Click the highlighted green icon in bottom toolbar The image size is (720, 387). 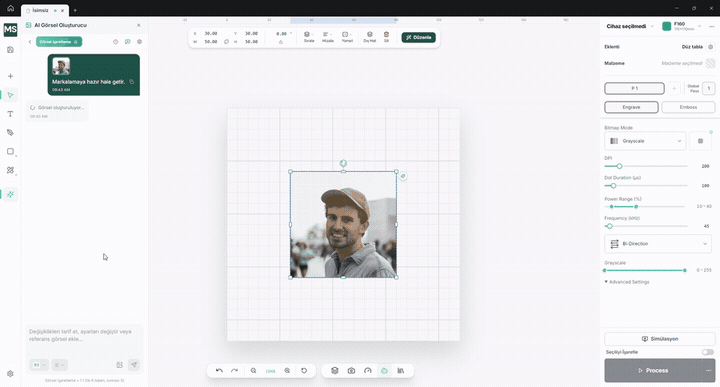pyautogui.click(x=384, y=370)
